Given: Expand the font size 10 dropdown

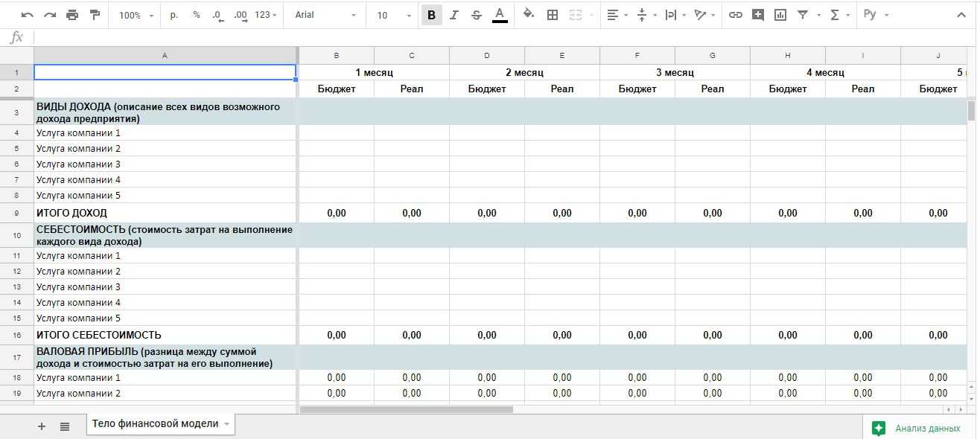Looking at the screenshot, I should pyautogui.click(x=393, y=15).
